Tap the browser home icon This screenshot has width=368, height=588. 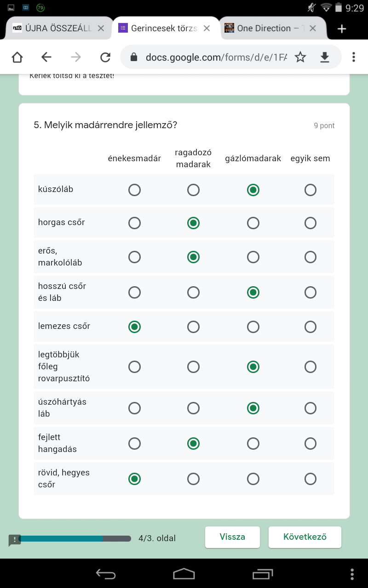pos(17,57)
